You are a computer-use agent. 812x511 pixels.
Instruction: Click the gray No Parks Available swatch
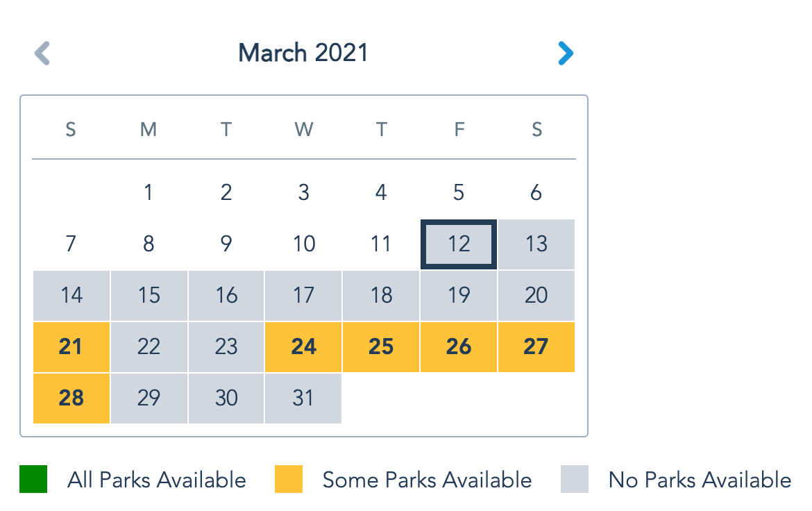(x=575, y=479)
